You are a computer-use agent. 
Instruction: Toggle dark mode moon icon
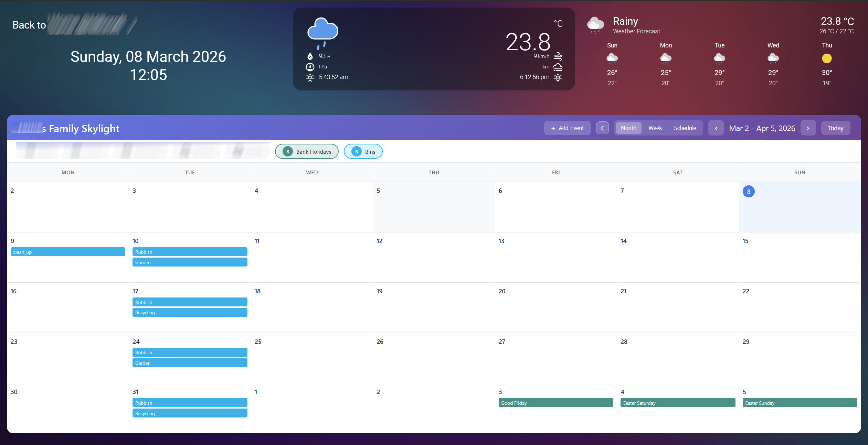click(x=602, y=128)
